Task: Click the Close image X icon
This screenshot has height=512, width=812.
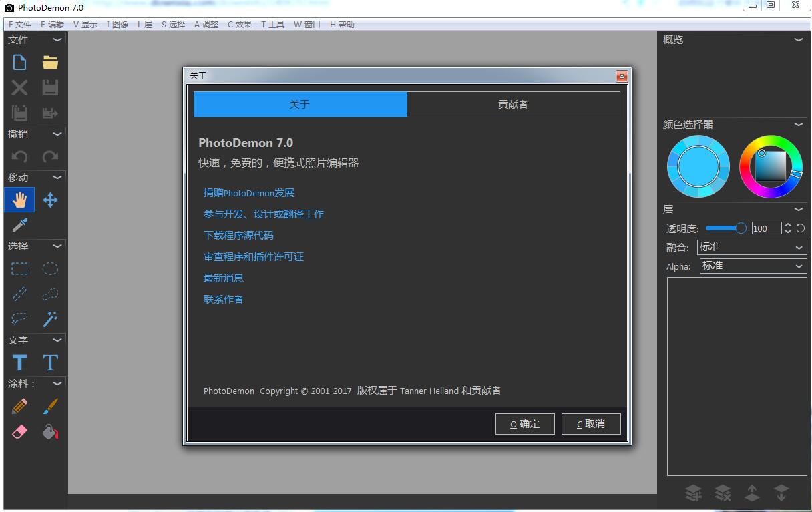Action: [x=20, y=87]
